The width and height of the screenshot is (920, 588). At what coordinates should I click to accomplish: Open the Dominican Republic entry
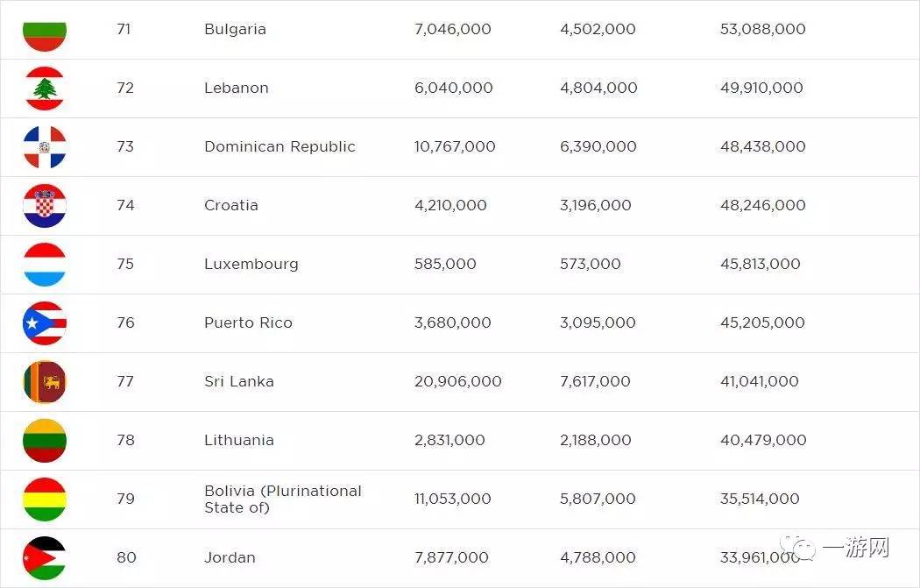click(x=280, y=147)
